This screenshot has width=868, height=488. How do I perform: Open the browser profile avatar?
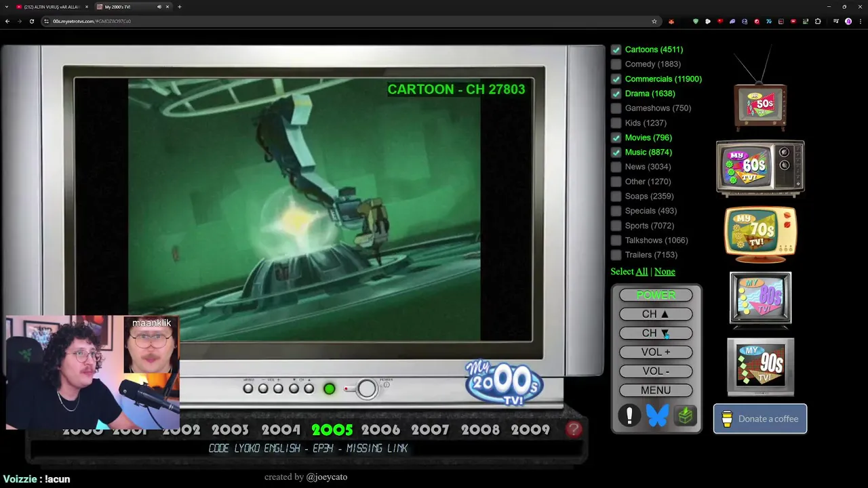pyautogui.click(x=848, y=21)
